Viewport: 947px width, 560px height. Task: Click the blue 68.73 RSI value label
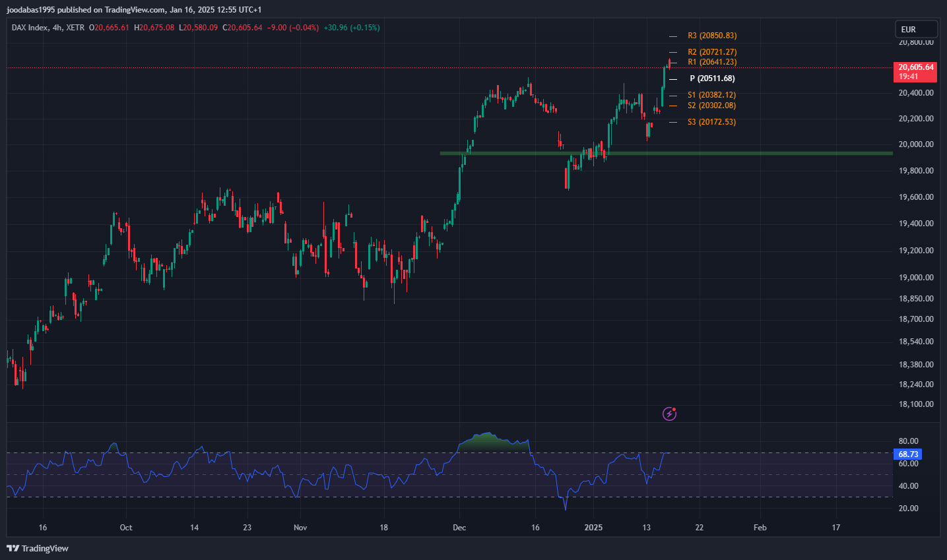pos(908,454)
